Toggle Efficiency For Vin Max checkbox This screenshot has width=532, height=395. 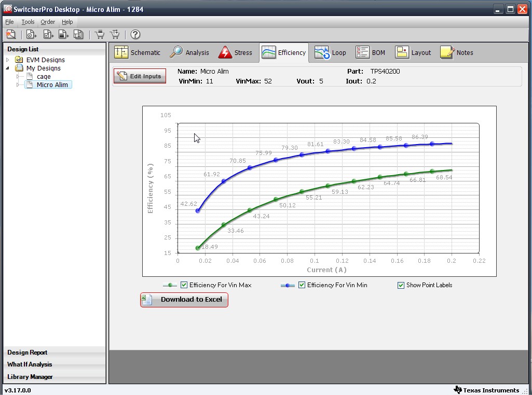pyautogui.click(x=184, y=285)
